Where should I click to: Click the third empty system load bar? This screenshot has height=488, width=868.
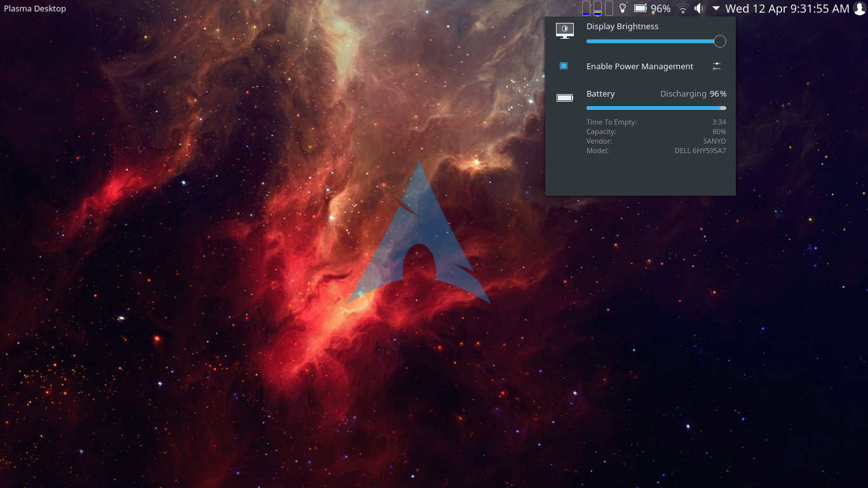click(x=609, y=8)
